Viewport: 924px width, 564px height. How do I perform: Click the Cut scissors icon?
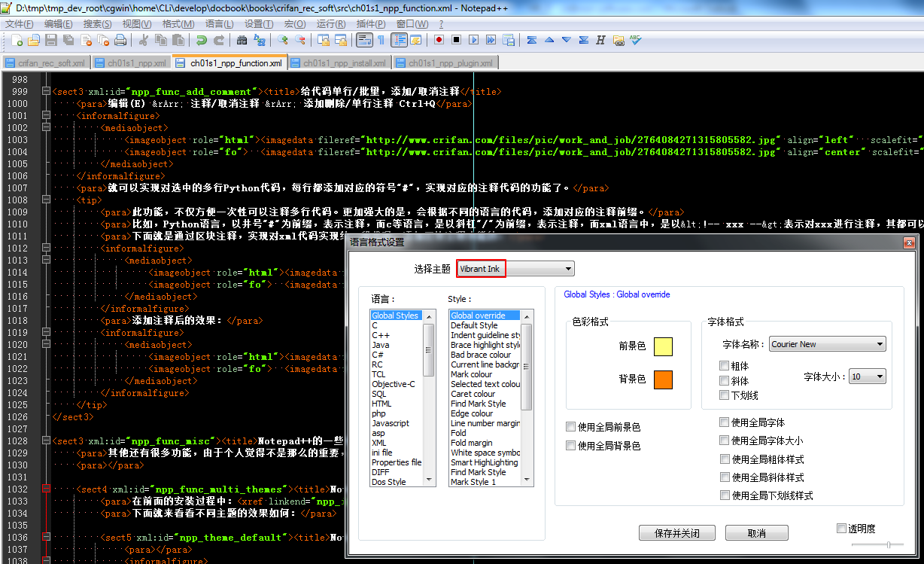coord(142,40)
